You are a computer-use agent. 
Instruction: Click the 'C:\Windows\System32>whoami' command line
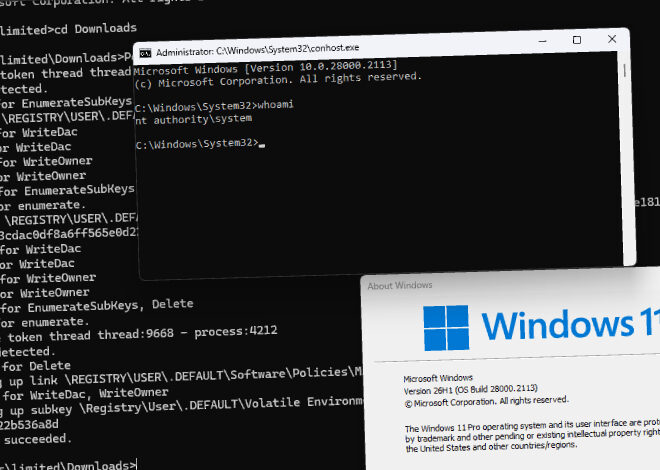click(x=214, y=106)
